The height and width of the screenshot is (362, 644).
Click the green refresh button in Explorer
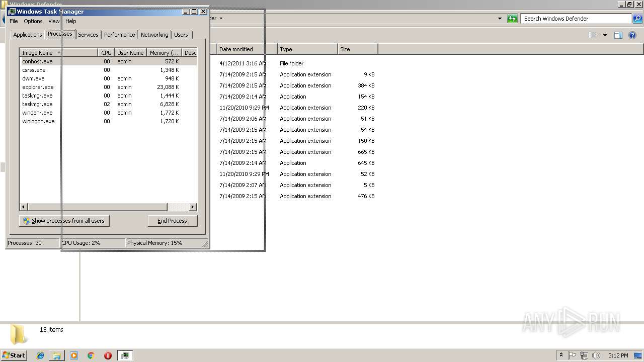point(512,19)
